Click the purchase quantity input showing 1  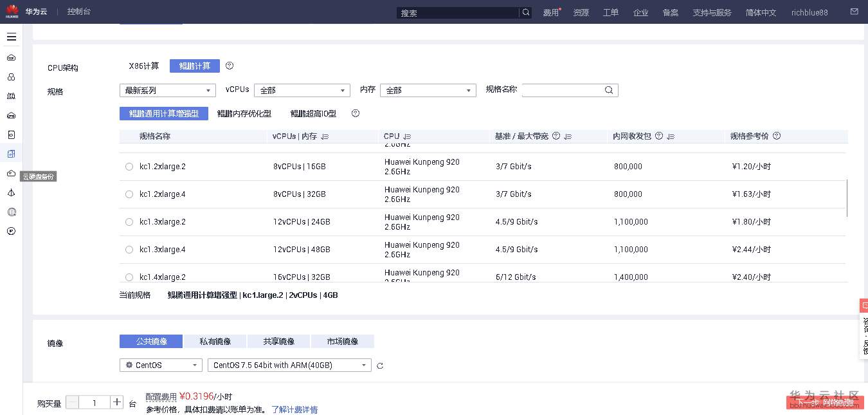pyautogui.click(x=95, y=403)
